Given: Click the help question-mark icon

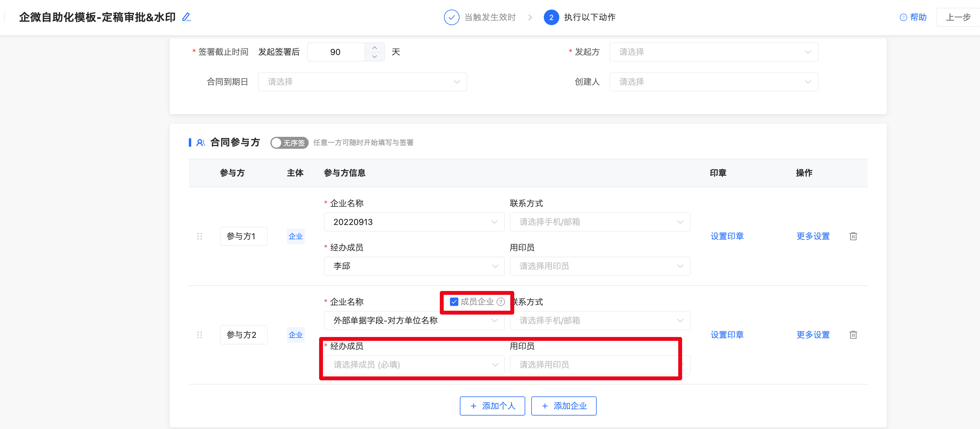Looking at the screenshot, I should (903, 18).
